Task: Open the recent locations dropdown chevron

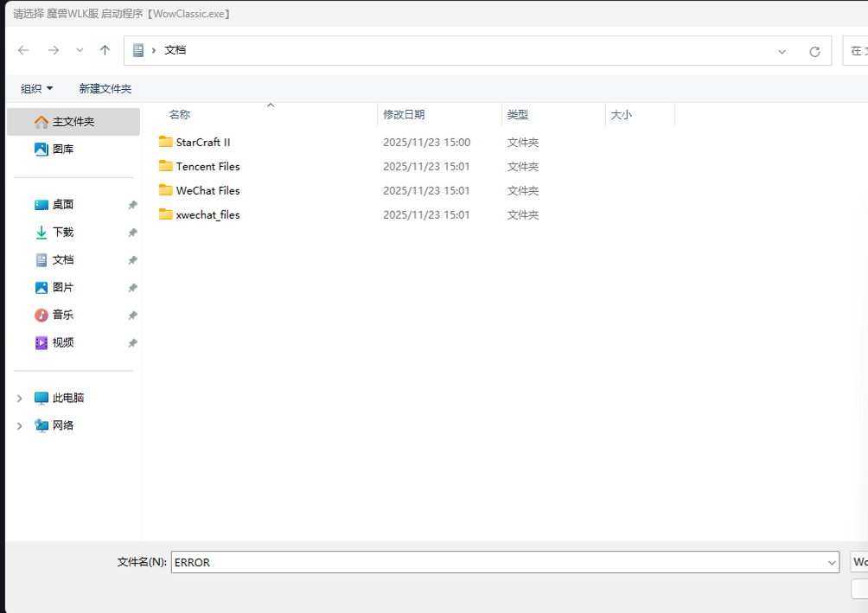Action: [80, 51]
